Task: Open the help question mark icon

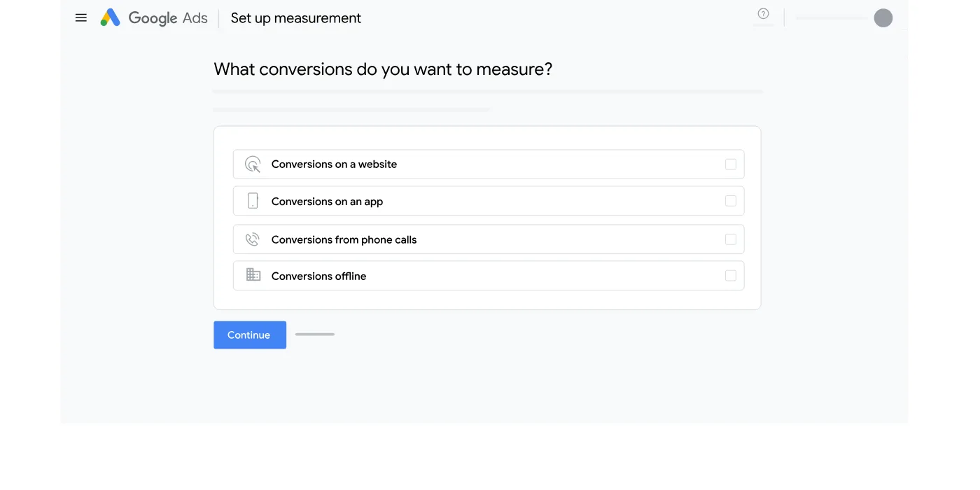Action: (764, 14)
